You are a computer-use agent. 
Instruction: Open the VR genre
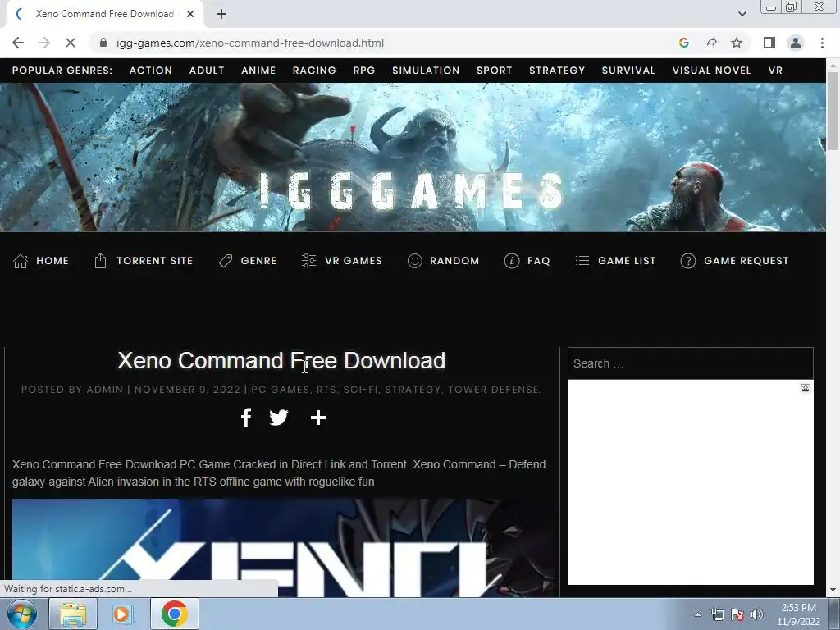pyautogui.click(x=775, y=71)
